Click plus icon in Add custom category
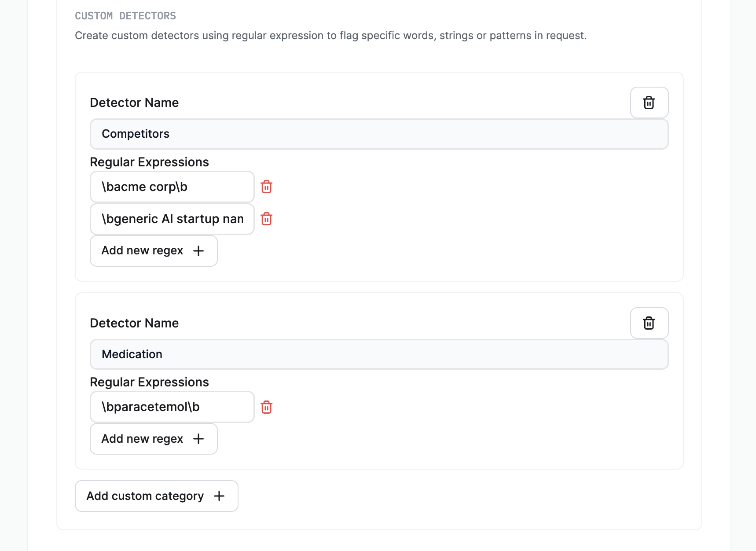The image size is (756, 551). pos(219,496)
